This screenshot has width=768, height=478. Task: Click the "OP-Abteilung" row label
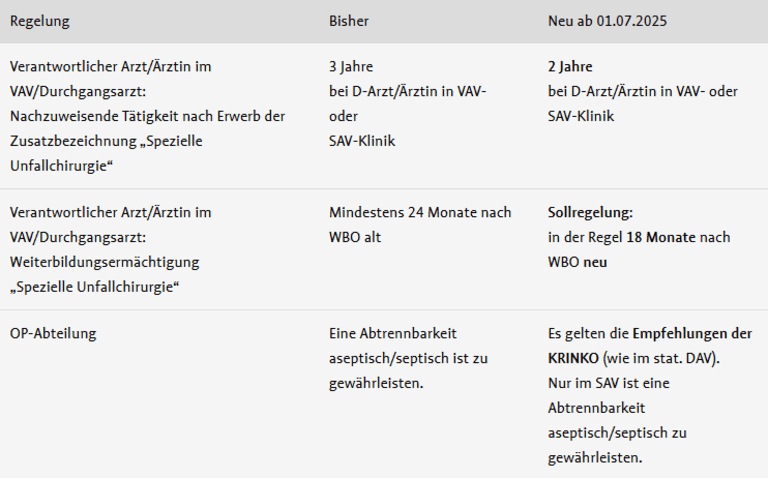53,333
